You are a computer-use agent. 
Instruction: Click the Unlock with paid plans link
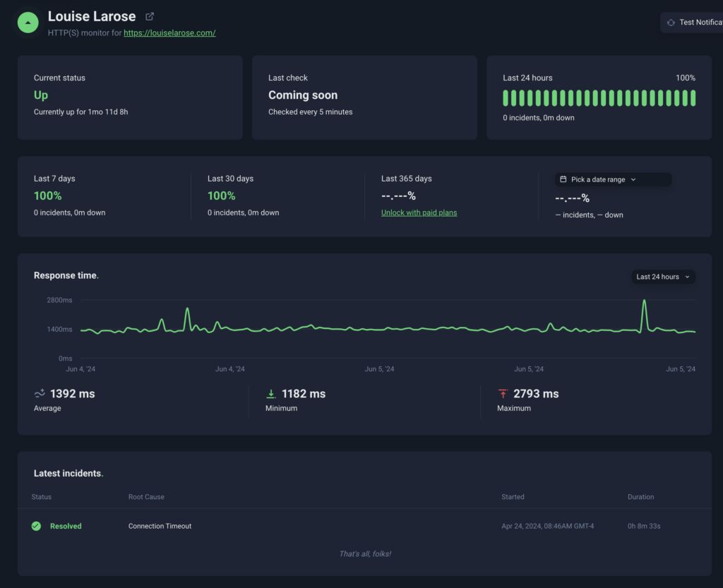[419, 212]
